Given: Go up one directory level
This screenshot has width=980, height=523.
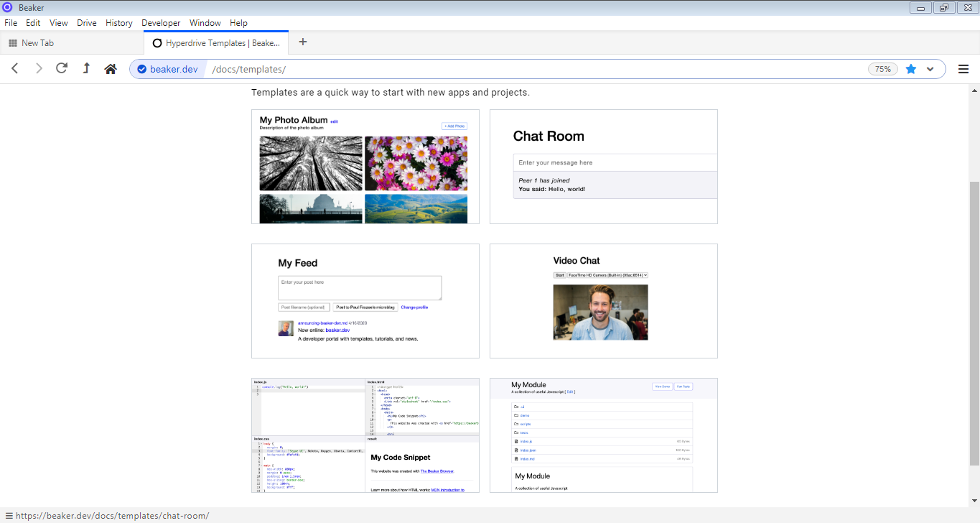Looking at the screenshot, I should point(86,69).
